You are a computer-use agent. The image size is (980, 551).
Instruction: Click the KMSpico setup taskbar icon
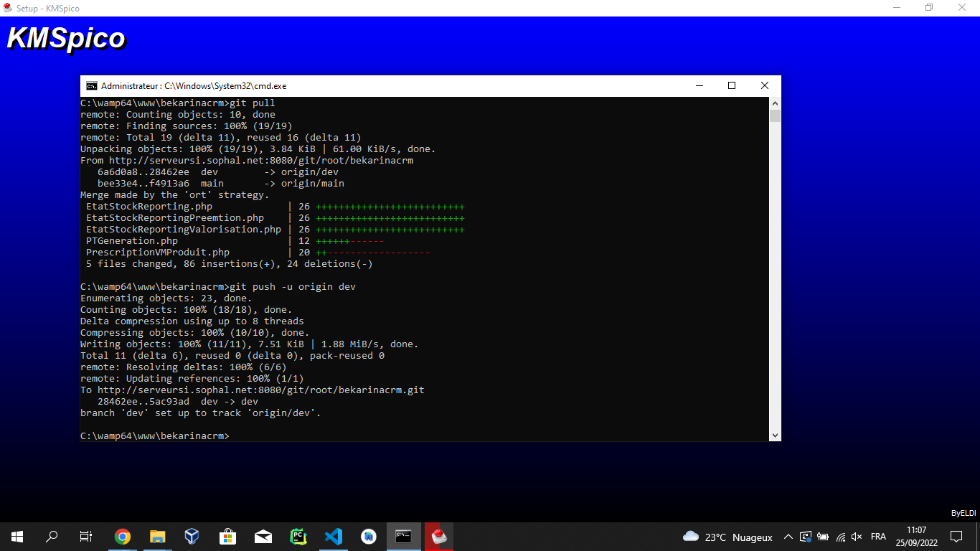click(438, 537)
